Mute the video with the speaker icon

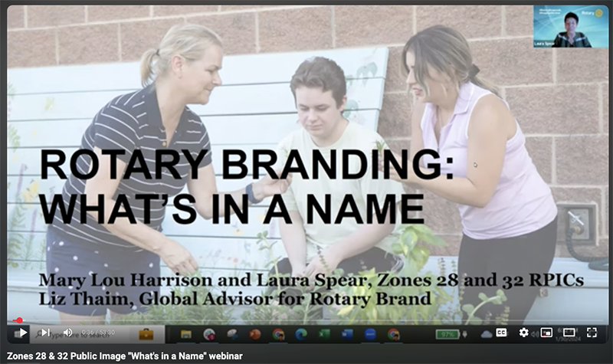point(68,333)
